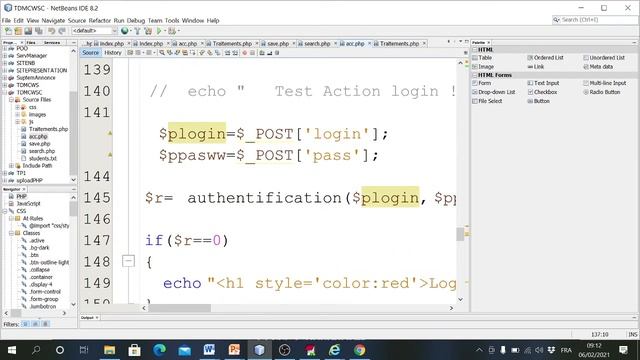Open the Refactor menu
The height and width of the screenshot is (360, 640).
(100, 20)
